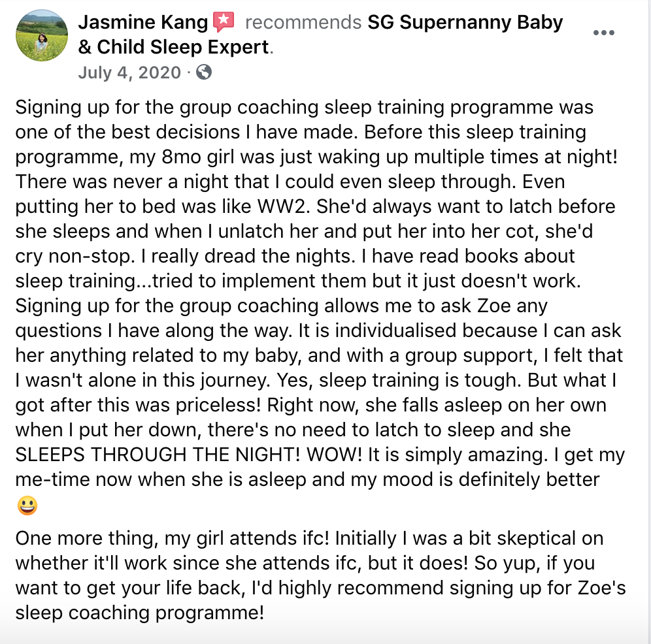The width and height of the screenshot is (651, 644).
Task: Click the "cry non-stop" text
Action: pos(75,256)
